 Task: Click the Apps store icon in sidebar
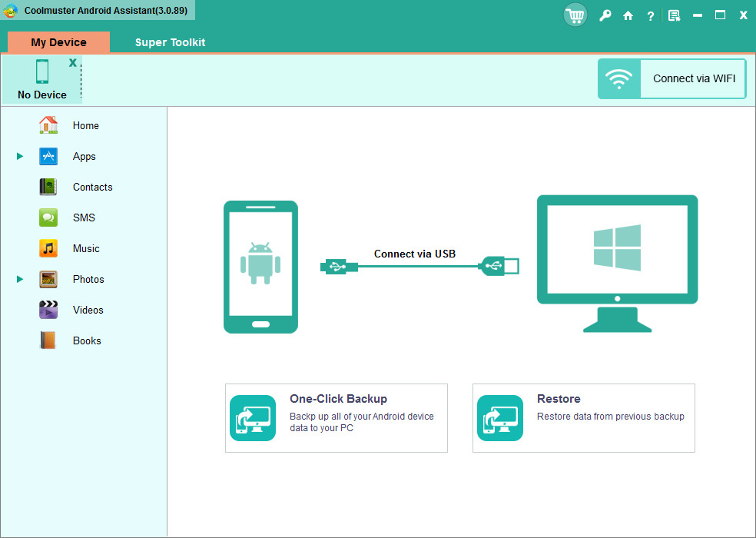click(48, 156)
